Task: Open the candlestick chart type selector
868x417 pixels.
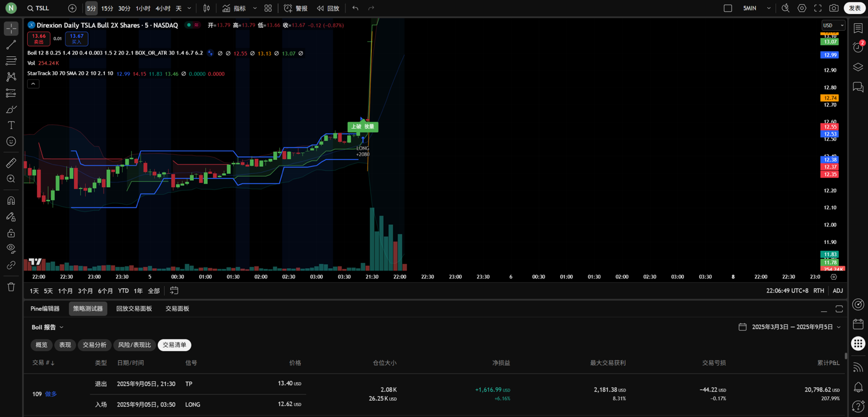Action: click(207, 8)
